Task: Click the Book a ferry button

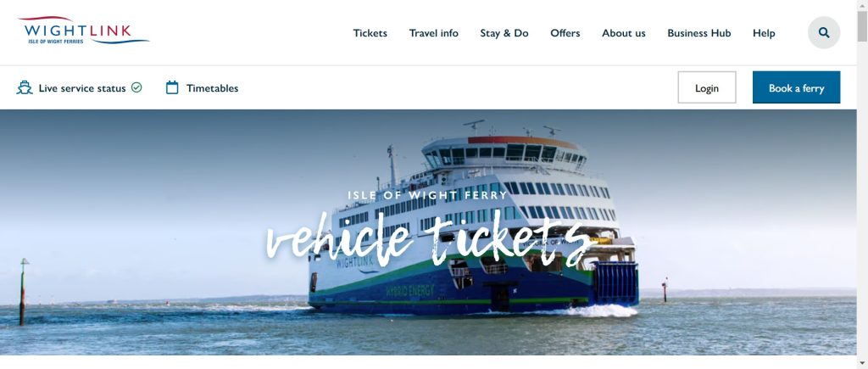Action: pos(796,87)
